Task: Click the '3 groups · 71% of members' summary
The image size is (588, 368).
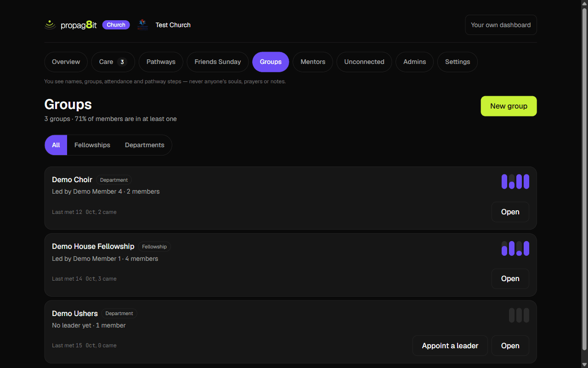Action: point(110,119)
